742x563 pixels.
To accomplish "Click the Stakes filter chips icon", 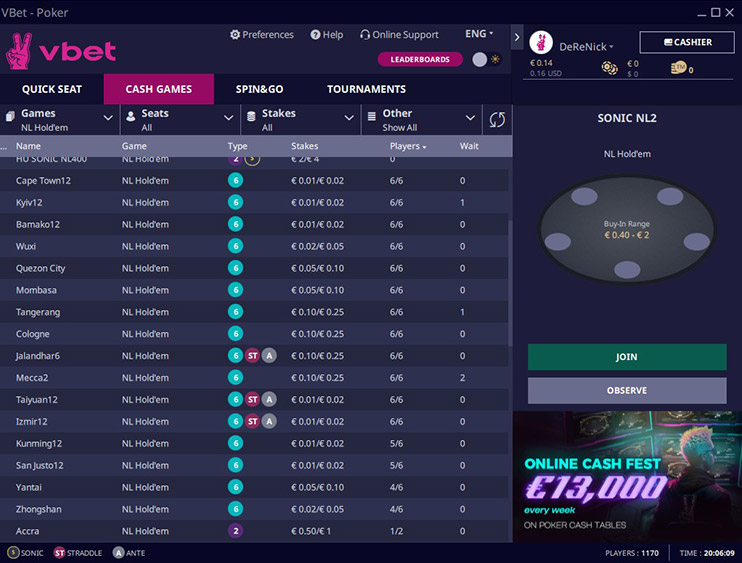I will (x=251, y=116).
